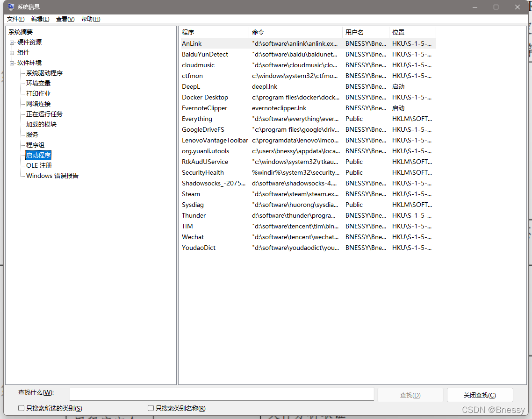The image size is (532, 419).
Task: Minimize the 系统信息 window
Action: 475,7
